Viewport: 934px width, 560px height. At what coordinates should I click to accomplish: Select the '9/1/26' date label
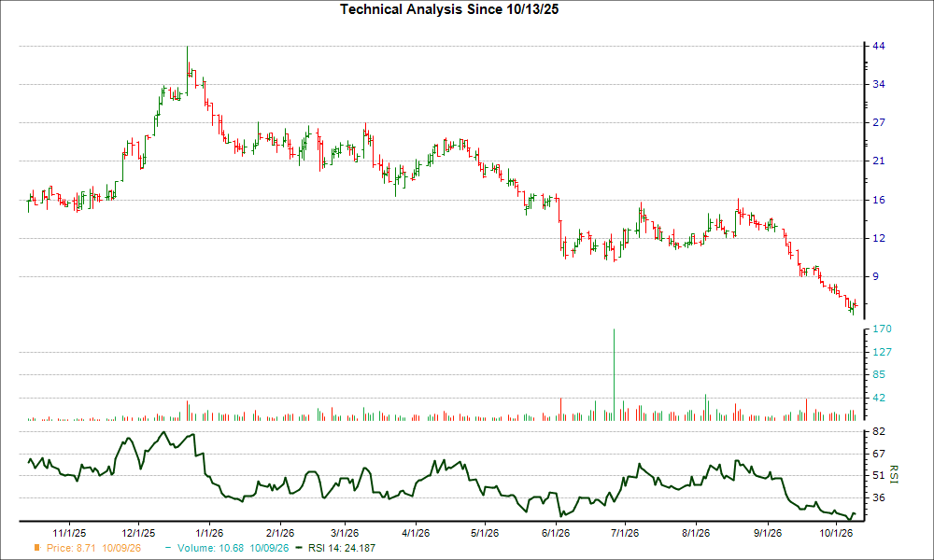(767, 533)
